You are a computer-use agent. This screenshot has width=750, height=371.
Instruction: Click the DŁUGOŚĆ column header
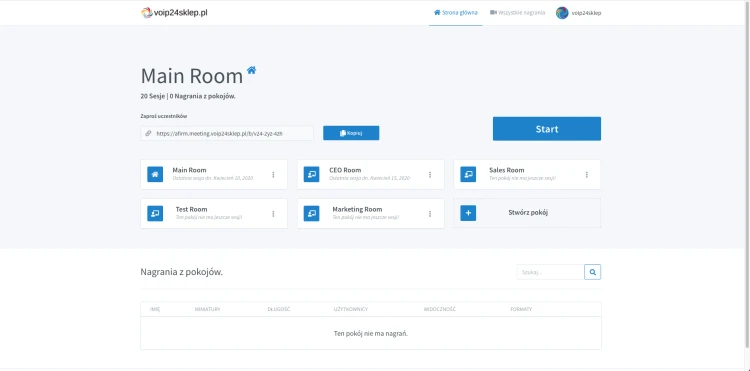click(x=279, y=309)
